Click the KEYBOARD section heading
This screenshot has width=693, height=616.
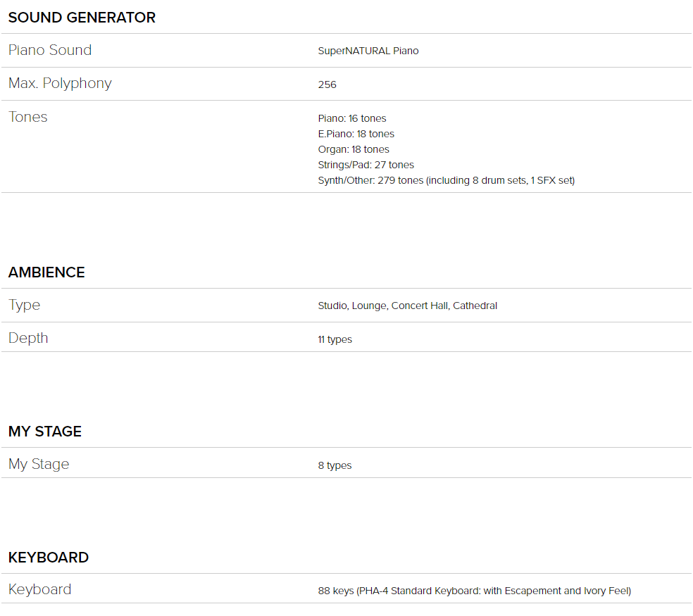(49, 558)
